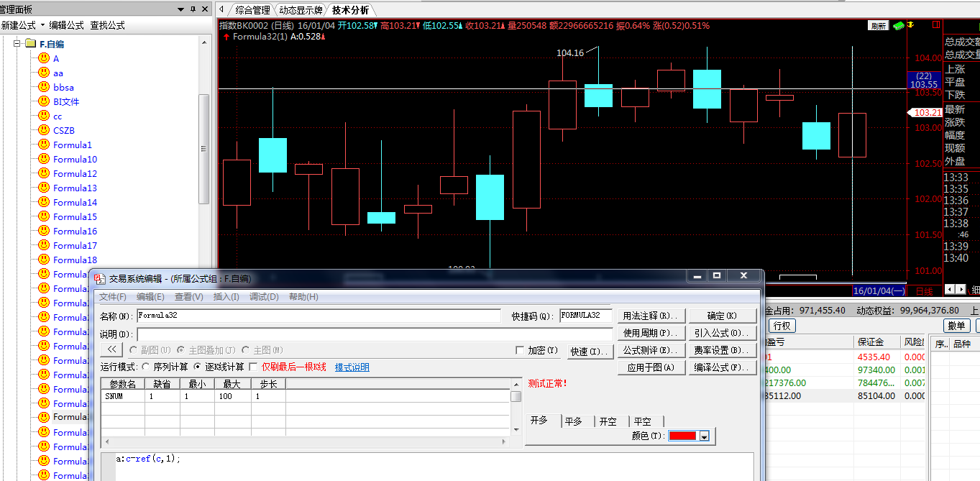
Task: Click the smiley icon beside formula bbsa
Action: [x=44, y=87]
